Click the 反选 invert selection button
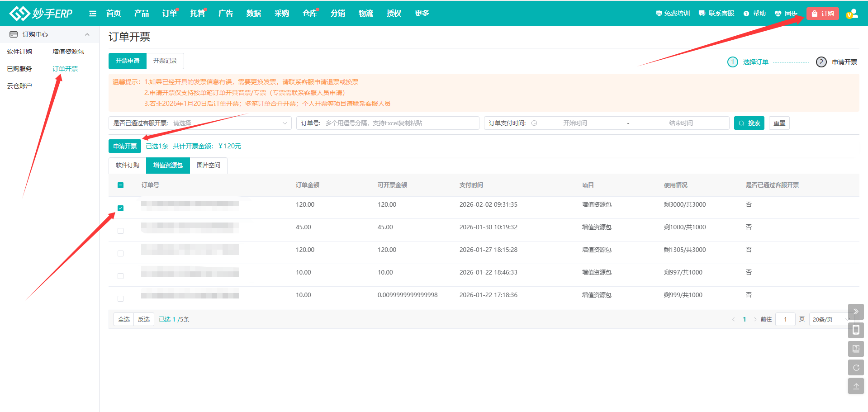The width and height of the screenshot is (868, 412). (x=144, y=319)
